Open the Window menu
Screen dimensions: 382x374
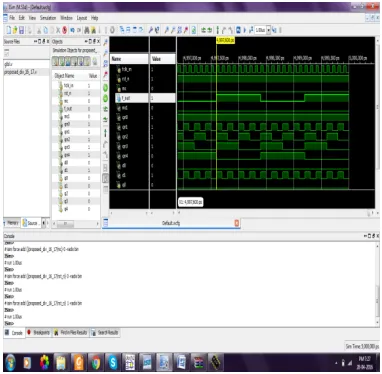pos(66,18)
